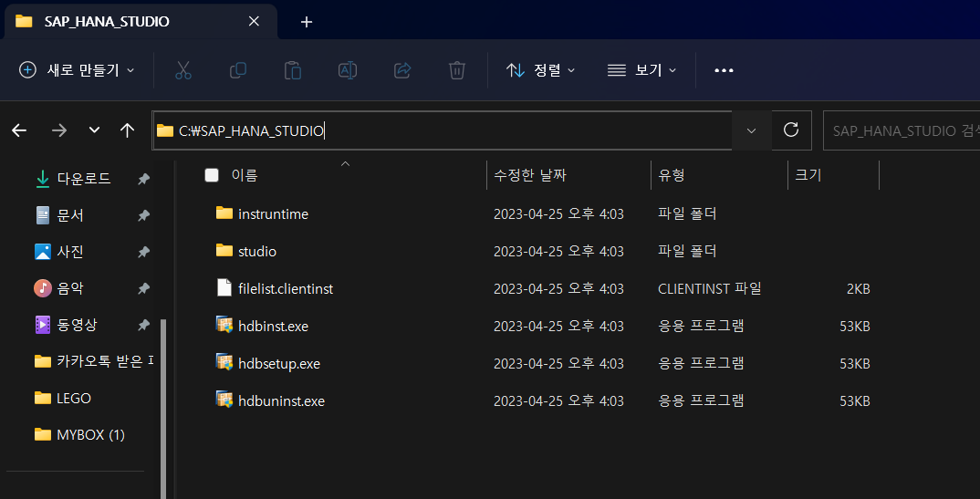The image size is (980, 499).
Task: Open the 카카오톡 받은 folder in sidebar
Action: (x=93, y=361)
